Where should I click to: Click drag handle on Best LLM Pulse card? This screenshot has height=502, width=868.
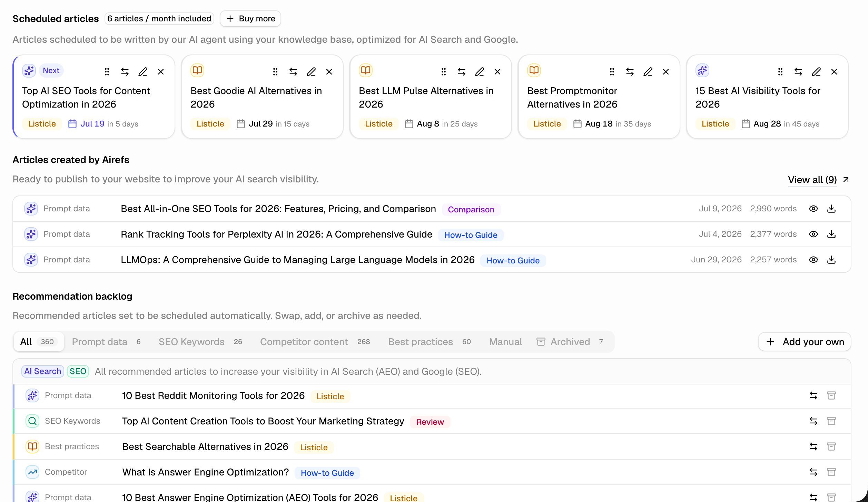444,72
